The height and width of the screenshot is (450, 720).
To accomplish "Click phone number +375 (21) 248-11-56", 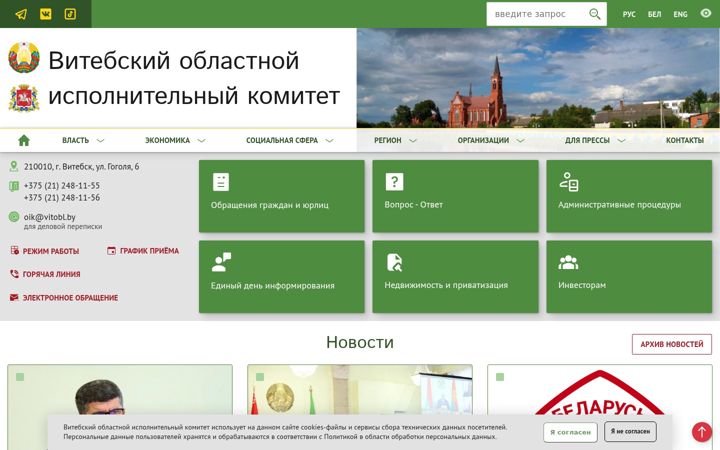I will click(62, 197).
